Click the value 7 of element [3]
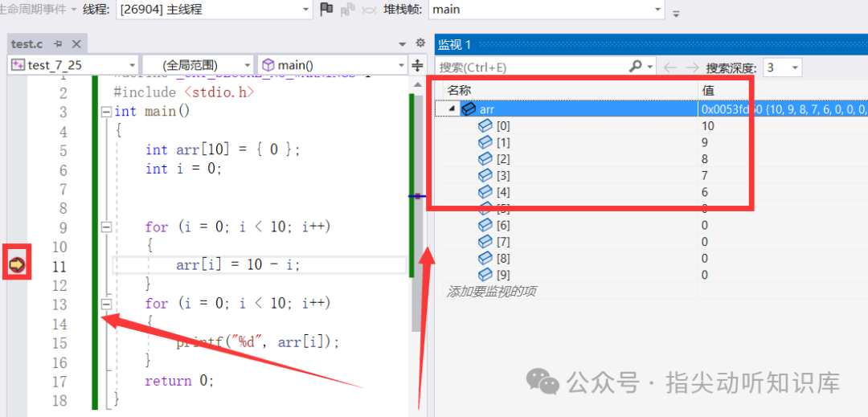Viewport: 868px width, 417px height. click(705, 176)
